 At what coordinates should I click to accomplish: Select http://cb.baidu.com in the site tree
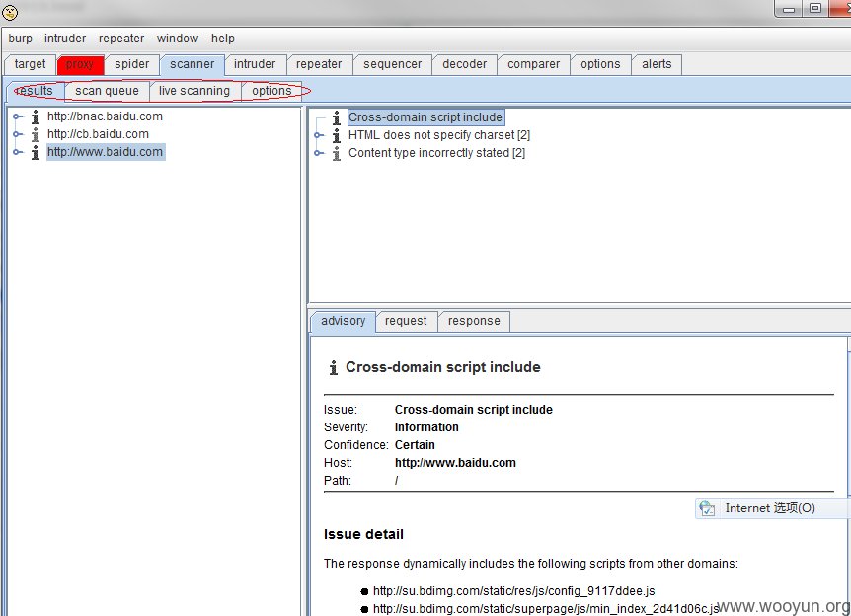(98, 134)
